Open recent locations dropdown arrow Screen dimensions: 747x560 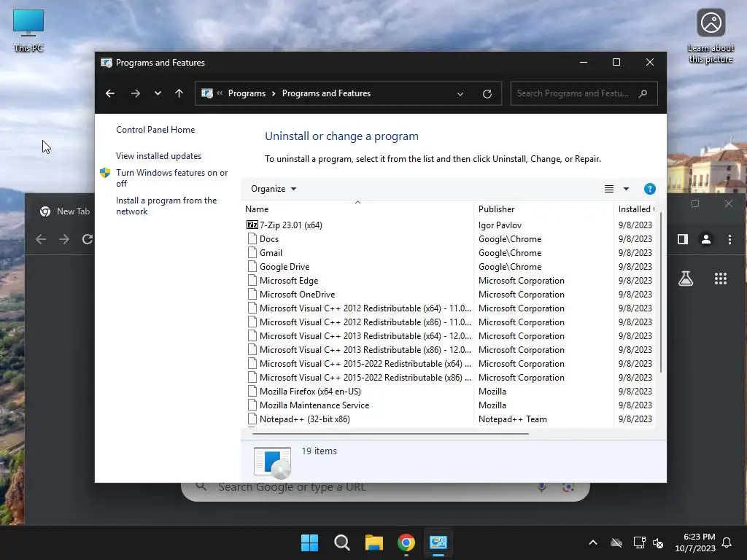(158, 93)
